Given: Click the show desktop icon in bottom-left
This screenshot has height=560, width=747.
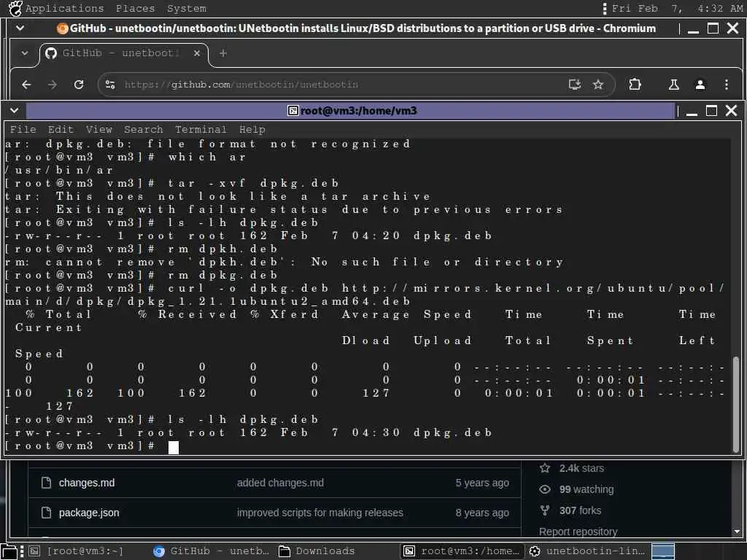Looking at the screenshot, I should (x=9, y=551).
